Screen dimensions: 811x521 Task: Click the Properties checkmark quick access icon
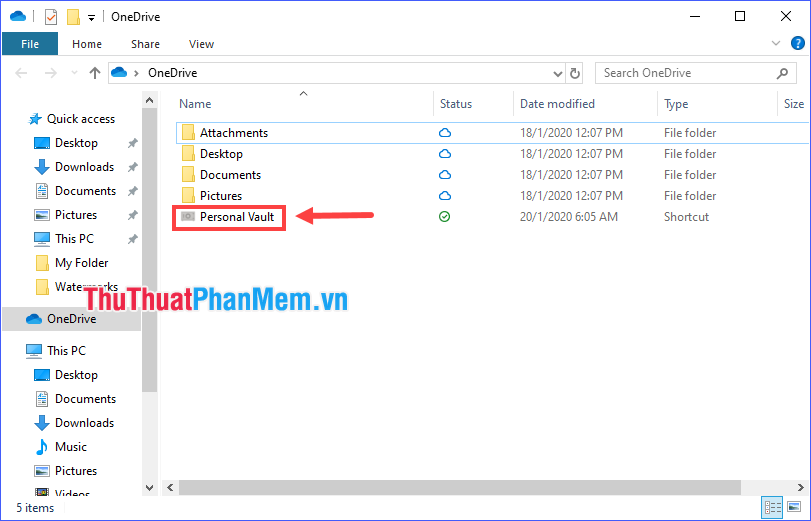(51, 17)
